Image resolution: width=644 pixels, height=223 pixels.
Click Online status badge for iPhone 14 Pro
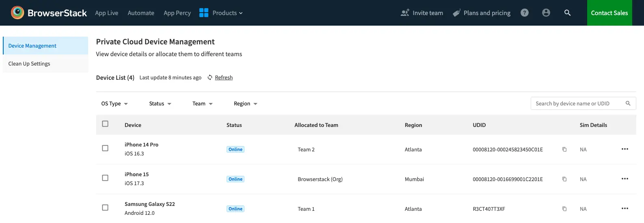tap(236, 149)
